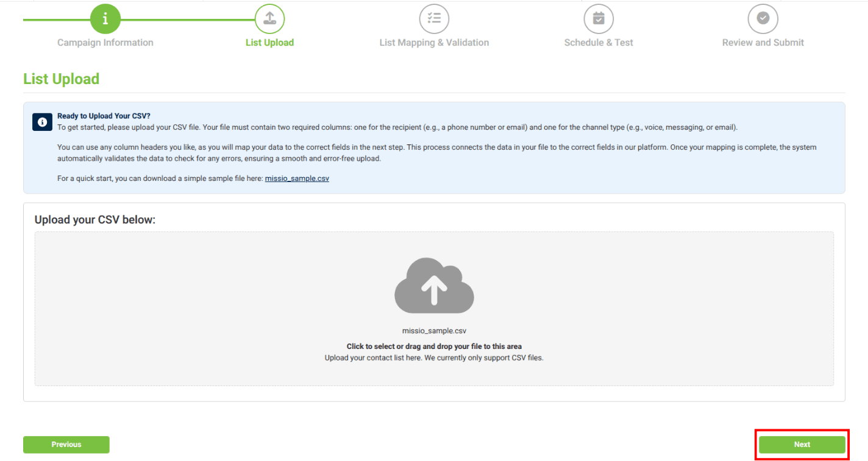This screenshot has width=868, height=461.
Task: Select the Schedule & Test step label
Action: [x=599, y=43]
